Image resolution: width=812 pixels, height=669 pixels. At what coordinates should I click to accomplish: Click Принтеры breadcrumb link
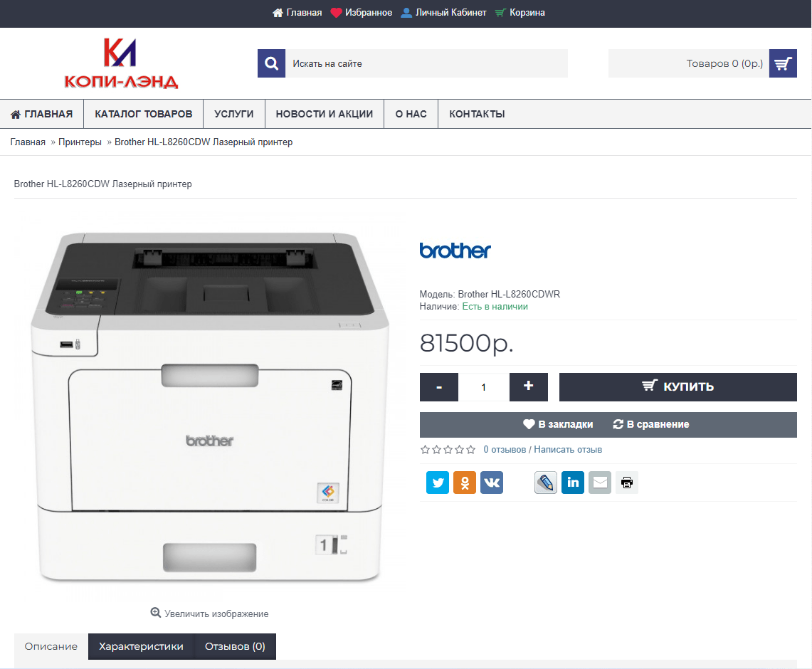pyautogui.click(x=80, y=142)
